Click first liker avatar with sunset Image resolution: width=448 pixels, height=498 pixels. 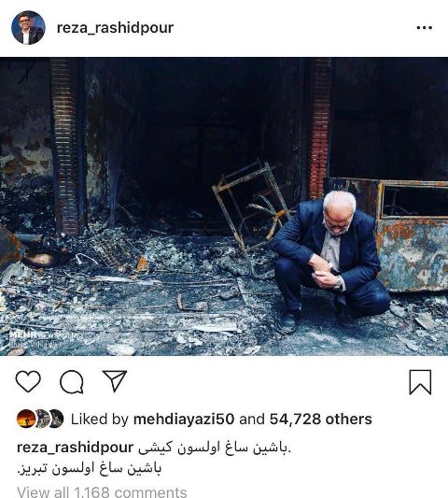[26, 419]
